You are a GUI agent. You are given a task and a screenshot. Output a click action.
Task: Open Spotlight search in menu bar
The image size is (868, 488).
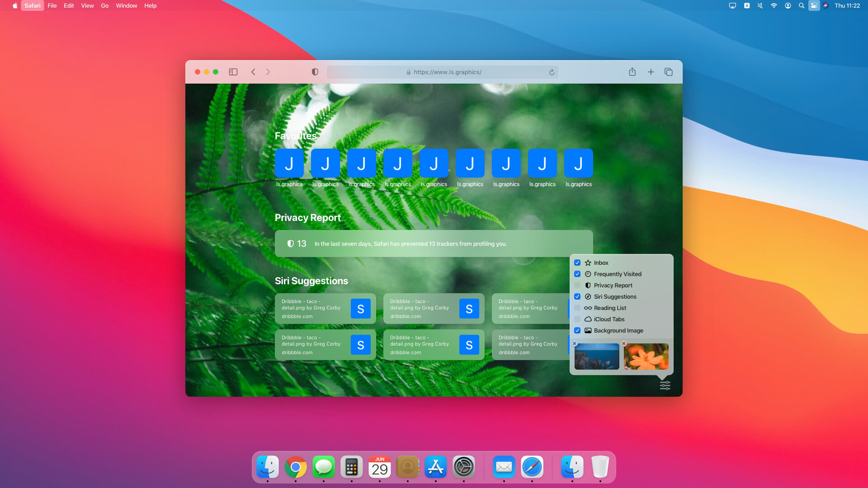[801, 6]
